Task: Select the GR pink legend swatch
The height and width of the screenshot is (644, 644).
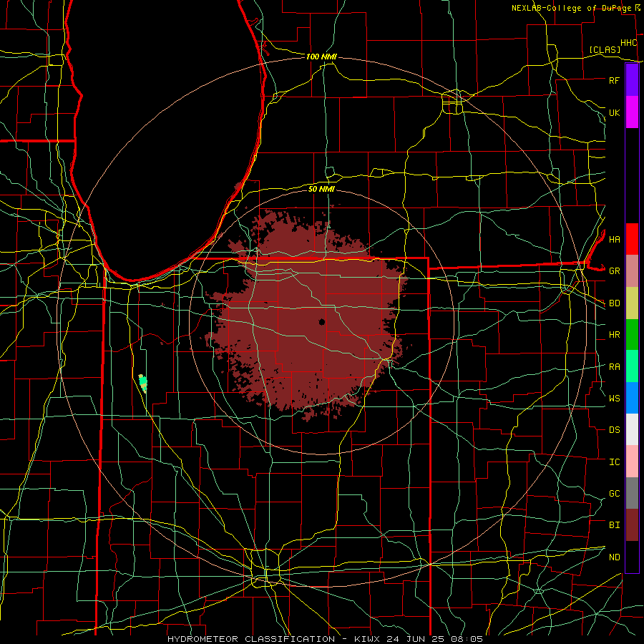Action: coord(632,271)
